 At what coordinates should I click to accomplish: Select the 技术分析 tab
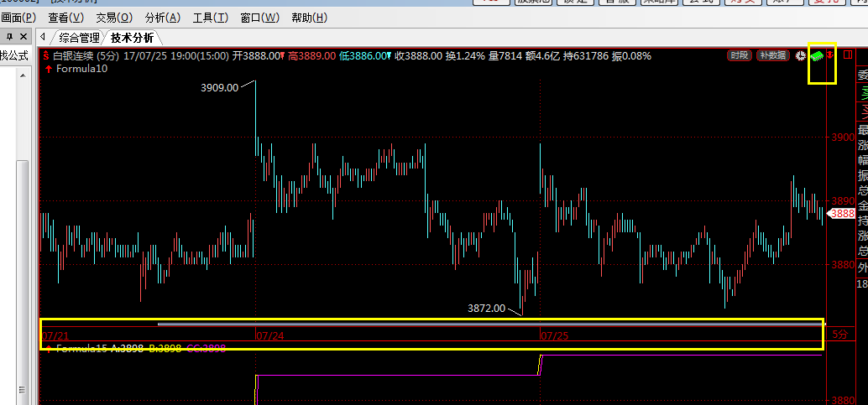(x=132, y=38)
